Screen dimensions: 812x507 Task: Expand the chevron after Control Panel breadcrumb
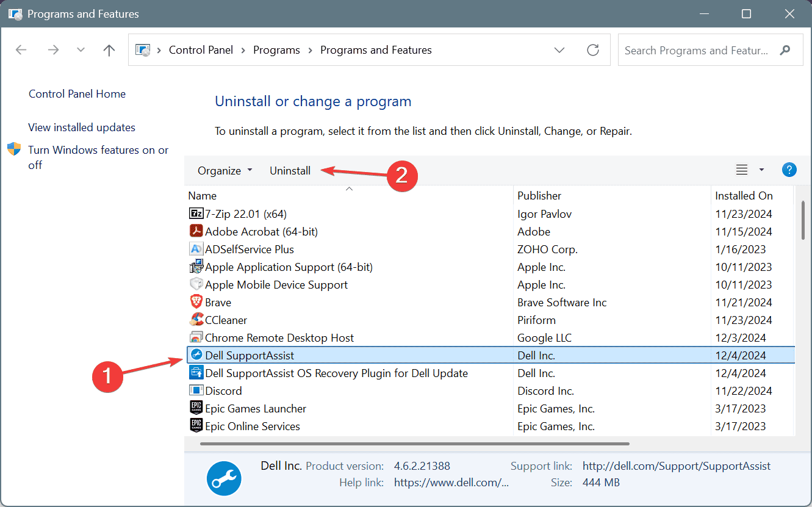coord(243,50)
